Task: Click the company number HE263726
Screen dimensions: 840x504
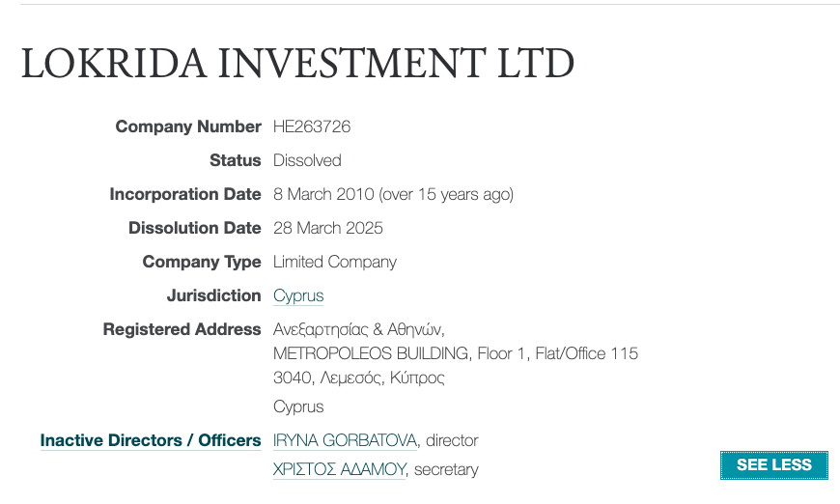Action: [312, 126]
